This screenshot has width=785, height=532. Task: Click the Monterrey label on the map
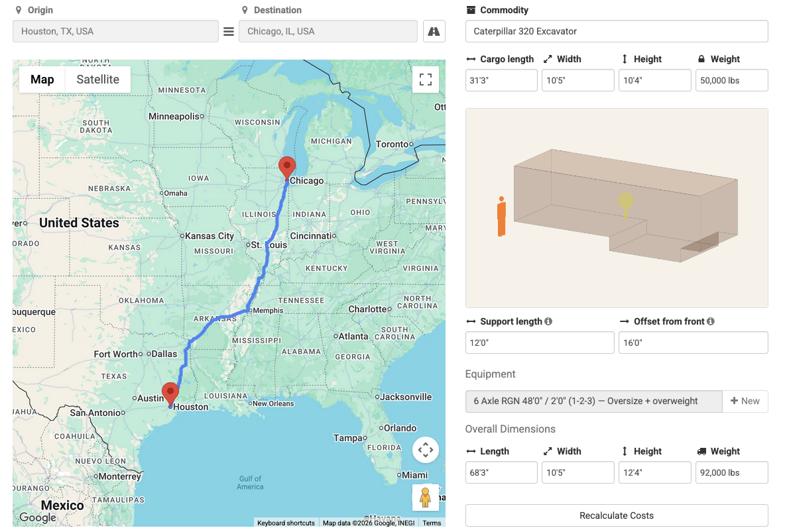pyautogui.click(x=119, y=476)
